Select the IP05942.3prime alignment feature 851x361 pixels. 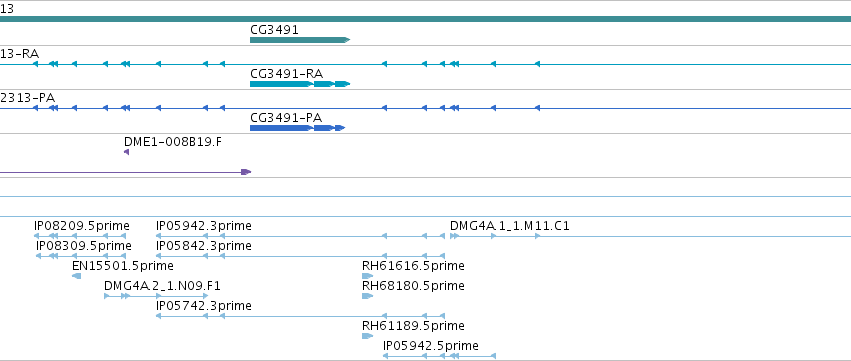pyautogui.click(x=300, y=236)
